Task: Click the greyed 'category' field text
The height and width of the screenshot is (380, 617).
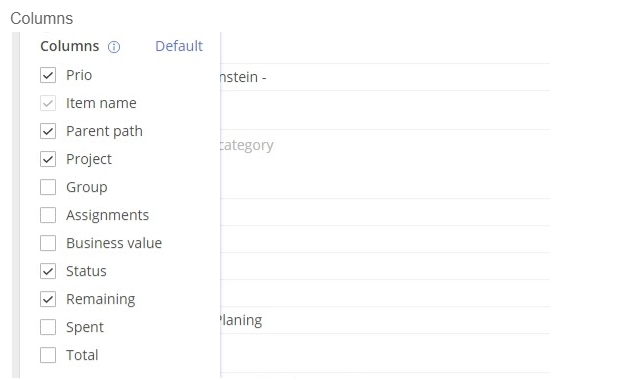Action: pyautogui.click(x=246, y=145)
